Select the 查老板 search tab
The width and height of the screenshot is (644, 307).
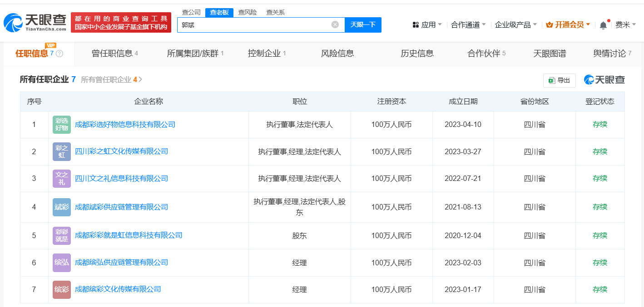pos(219,12)
